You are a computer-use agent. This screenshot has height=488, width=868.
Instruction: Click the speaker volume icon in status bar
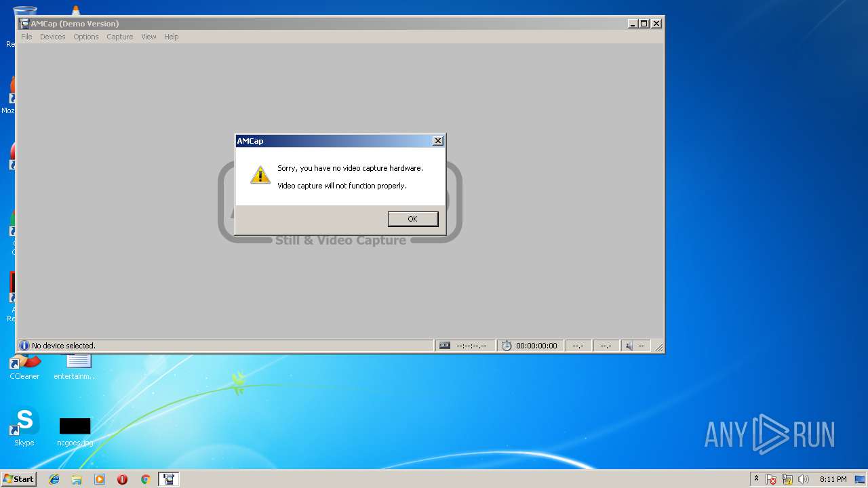[630, 346]
